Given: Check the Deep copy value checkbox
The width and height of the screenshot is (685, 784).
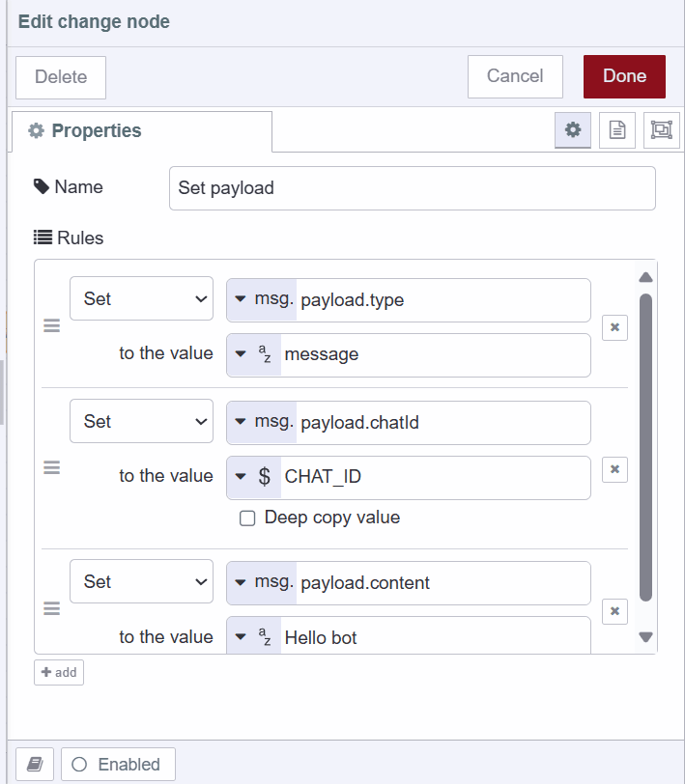Looking at the screenshot, I should (x=247, y=518).
